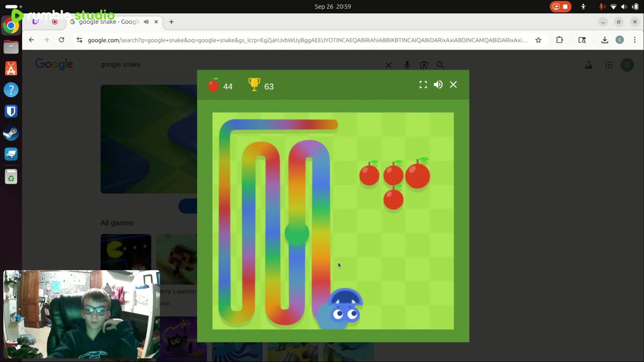Open Chrome downloads panel
The width and height of the screenshot is (644, 362).
tap(605, 40)
